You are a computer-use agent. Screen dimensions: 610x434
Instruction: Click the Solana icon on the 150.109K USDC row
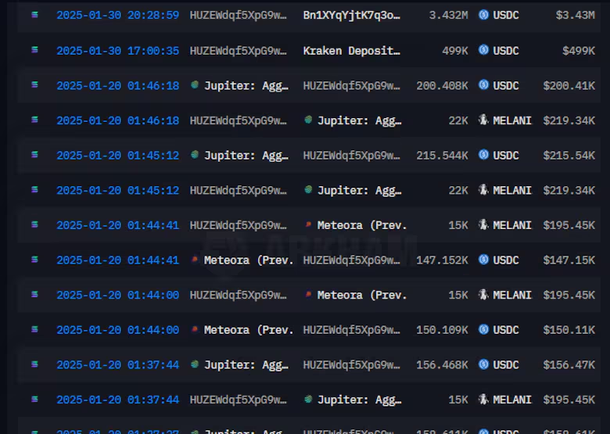35,329
